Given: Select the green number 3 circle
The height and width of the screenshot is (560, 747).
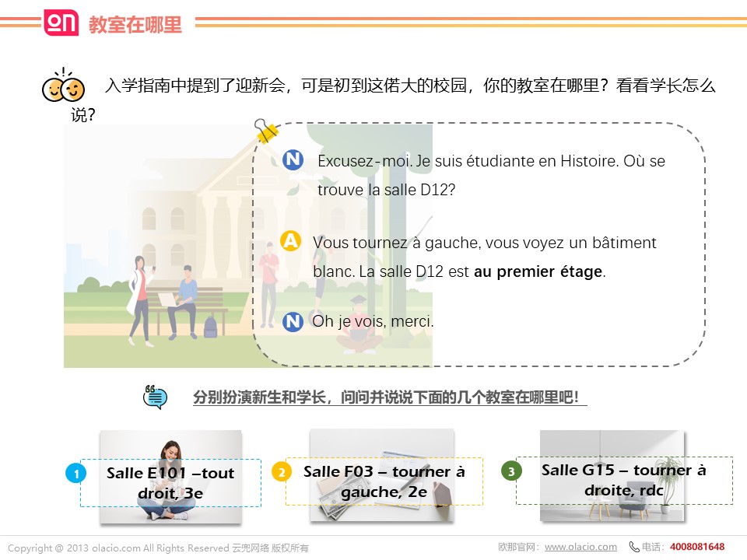Looking at the screenshot, I should [x=511, y=471].
